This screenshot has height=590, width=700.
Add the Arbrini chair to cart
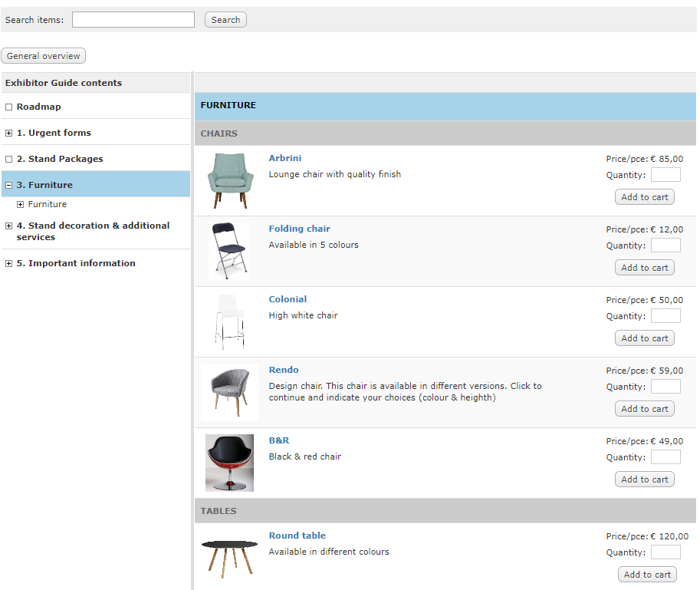click(x=644, y=197)
